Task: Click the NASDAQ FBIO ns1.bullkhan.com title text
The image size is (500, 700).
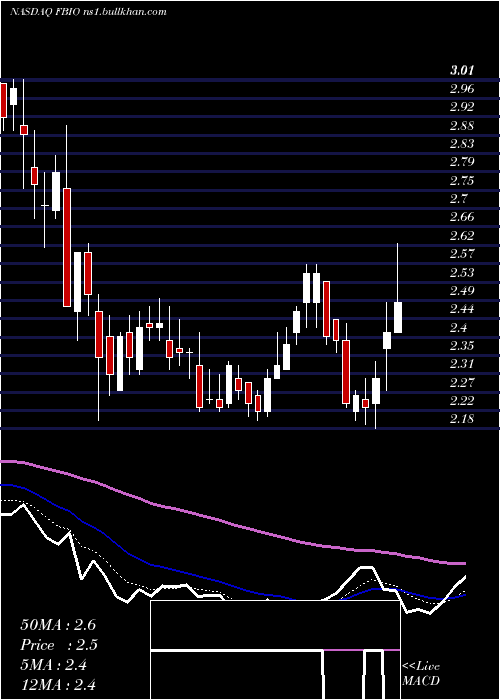Action: [88, 12]
